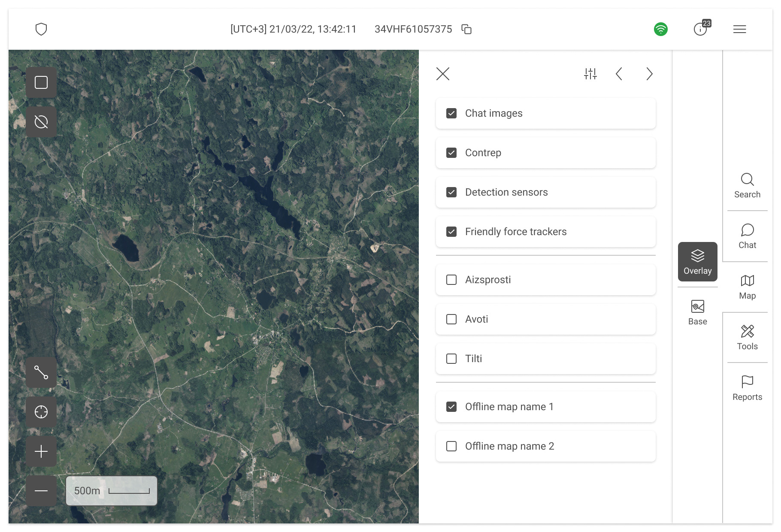Enable Offline map name 2 checkbox
The image size is (781, 532).
(x=451, y=446)
